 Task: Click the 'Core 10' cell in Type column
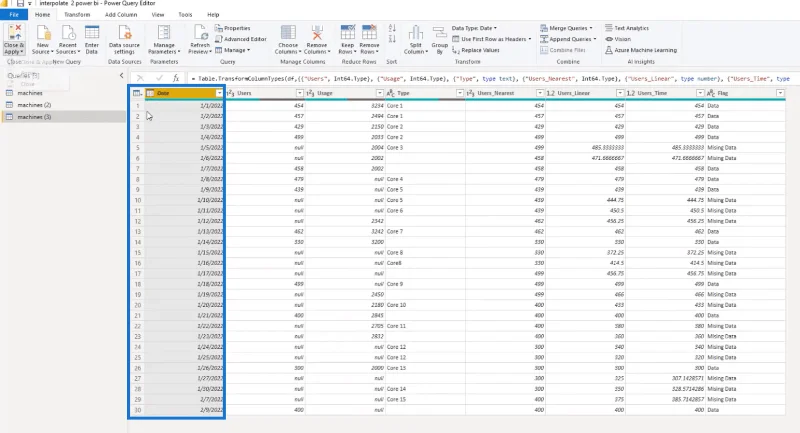pos(425,305)
